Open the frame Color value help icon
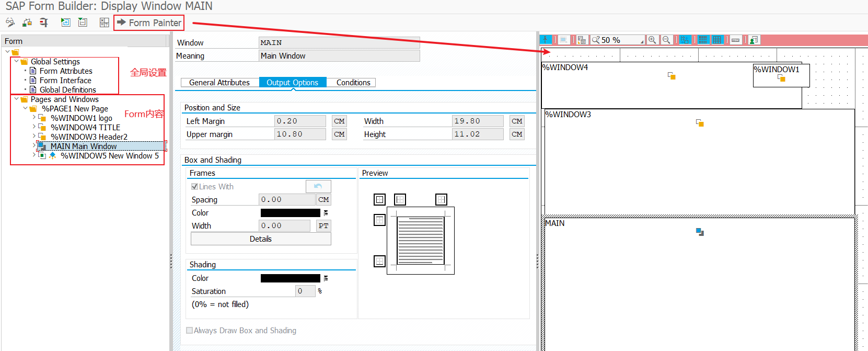 coord(326,213)
